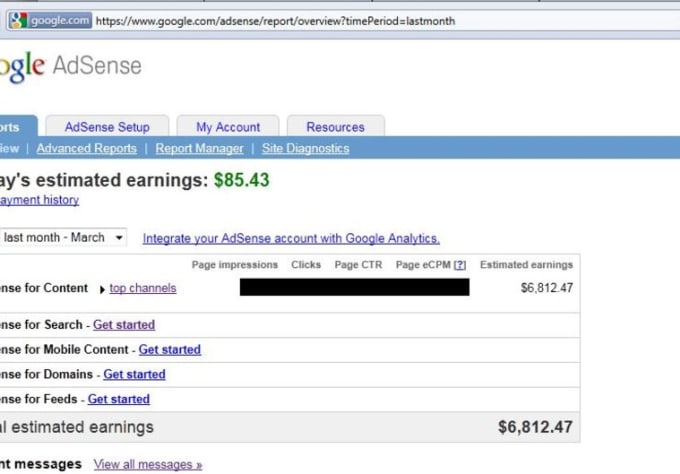Open the AdSense Setup tab
The width and height of the screenshot is (680, 474).
point(107,127)
